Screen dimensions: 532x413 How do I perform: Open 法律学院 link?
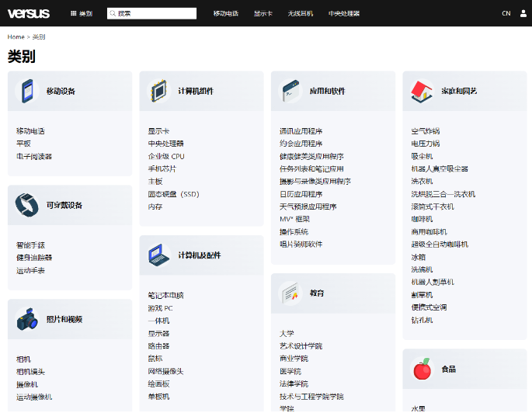(x=294, y=383)
